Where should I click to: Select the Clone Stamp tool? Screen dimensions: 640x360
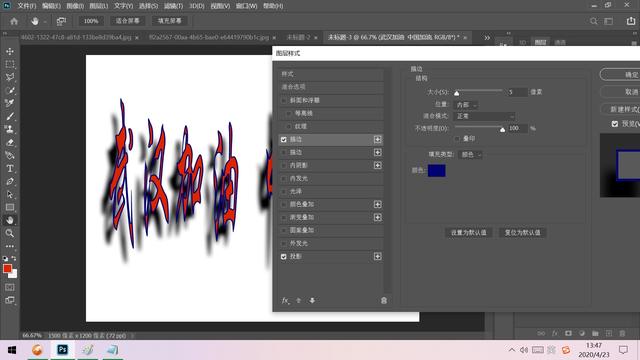(x=10, y=129)
